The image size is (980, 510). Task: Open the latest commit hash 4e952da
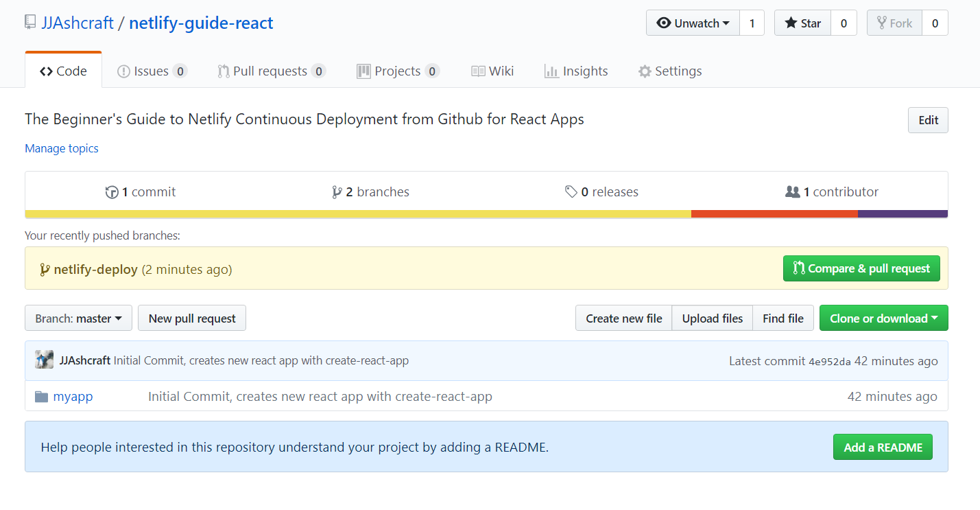pos(830,362)
